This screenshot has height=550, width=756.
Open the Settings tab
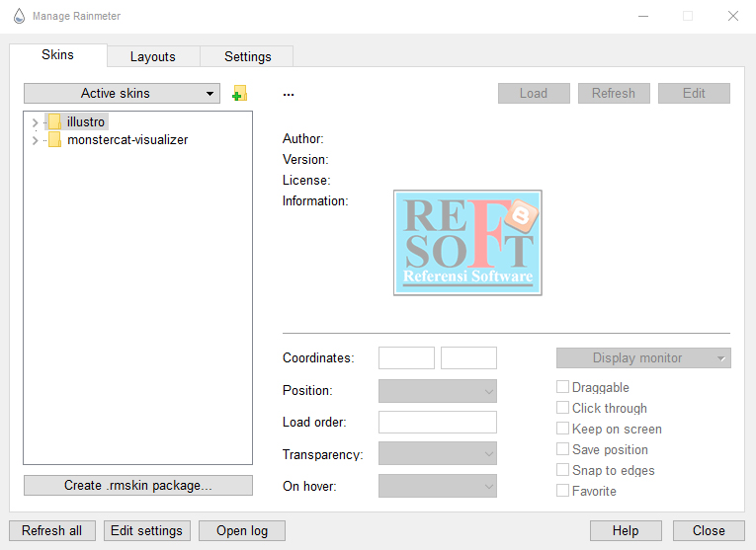[x=247, y=57]
